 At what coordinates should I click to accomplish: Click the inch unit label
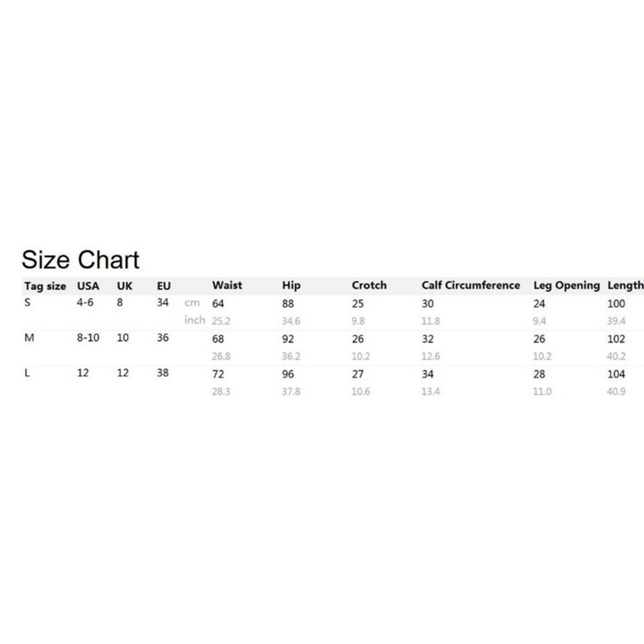(x=195, y=320)
